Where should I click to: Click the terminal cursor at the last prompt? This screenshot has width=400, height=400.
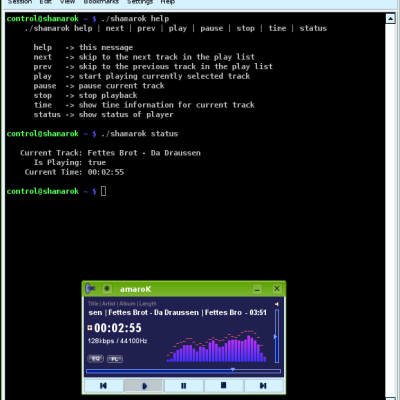point(103,191)
